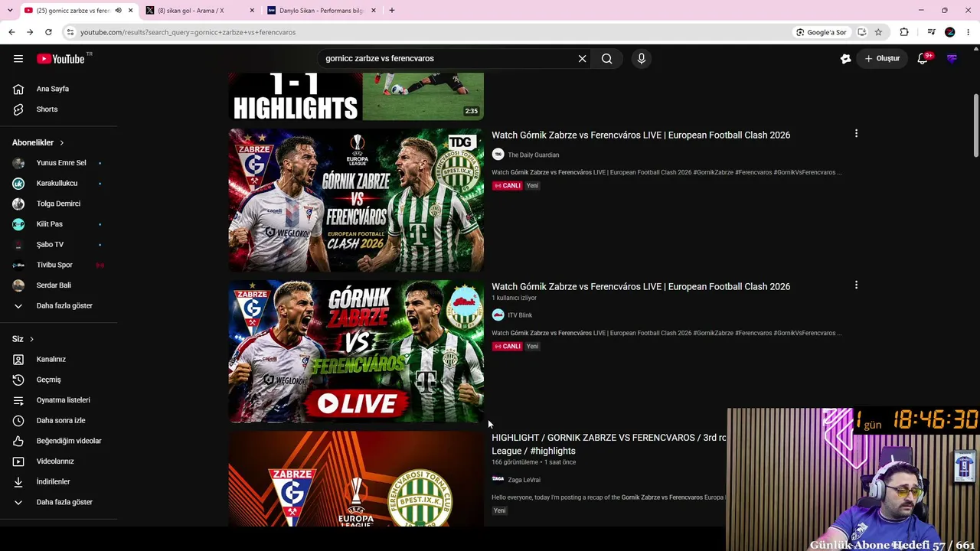This screenshot has height=551, width=980.
Task: Mute the YouTube tab via speaker icon
Action: (118, 11)
